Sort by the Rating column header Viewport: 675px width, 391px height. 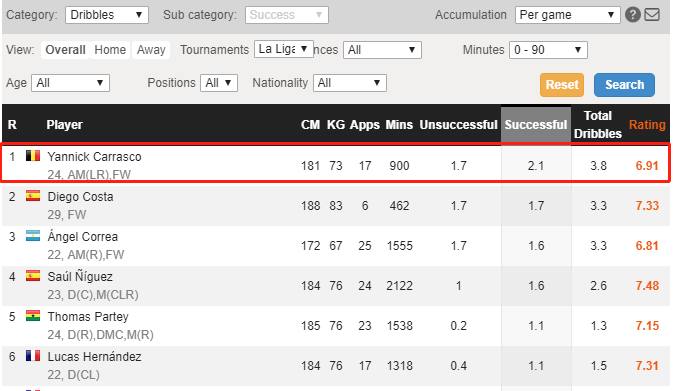click(647, 125)
